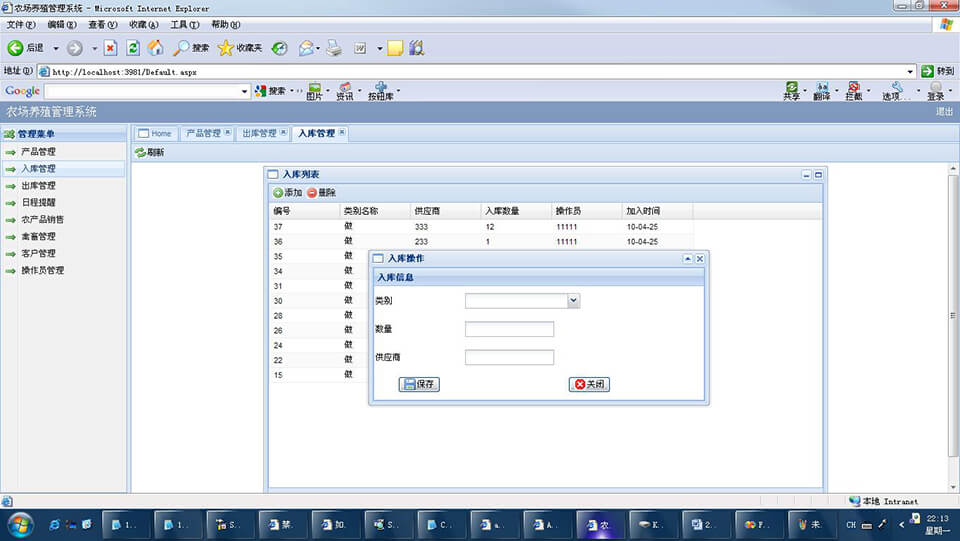The width and height of the screenshot is (960, 541).
Task: Click the Edit with Word icon
Action: [x=360, y=48]
